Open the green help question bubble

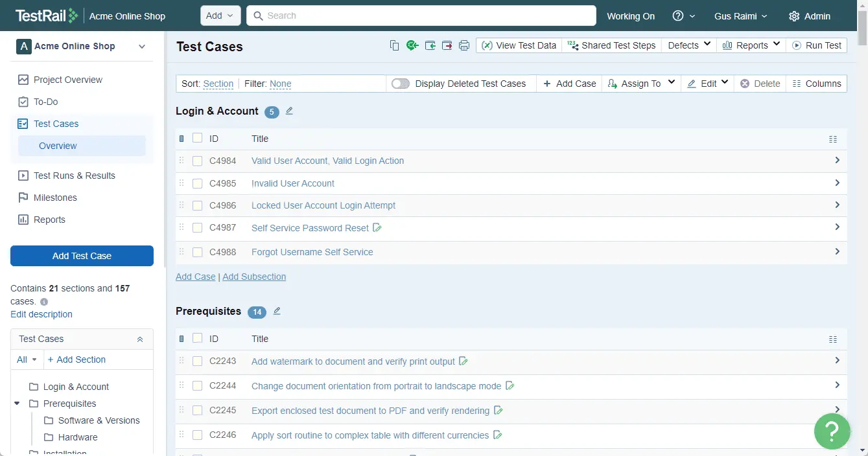click(832, 431)
